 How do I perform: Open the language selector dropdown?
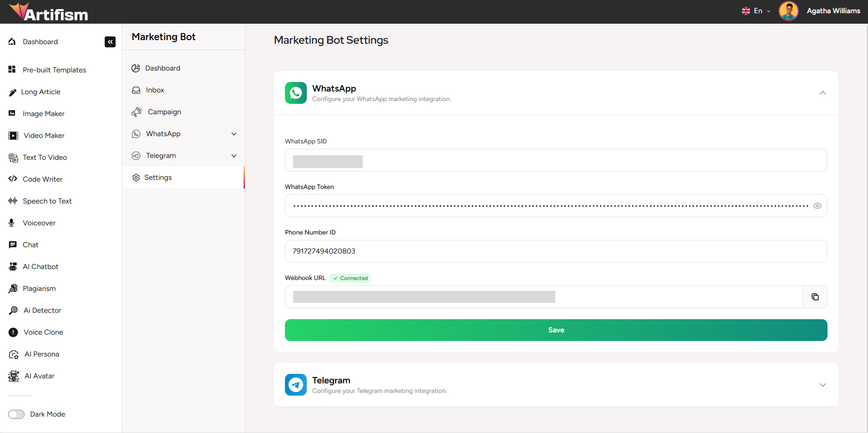click(756, 10)
